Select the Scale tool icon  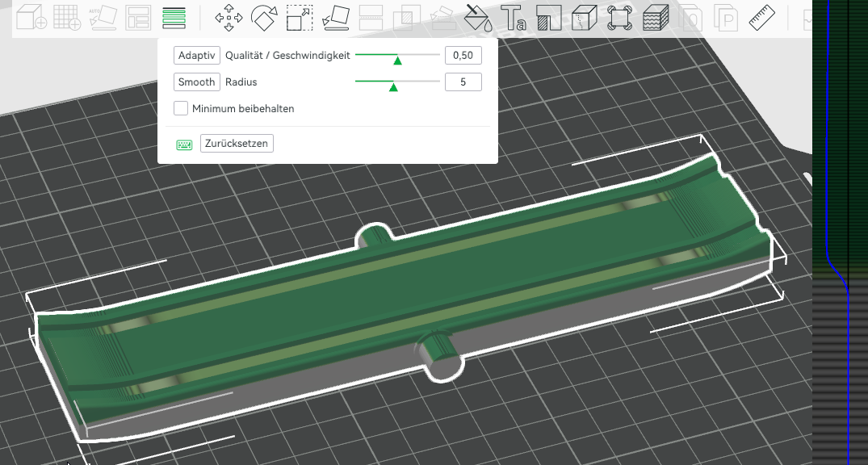pyautogui.click(x=300, y=18)
